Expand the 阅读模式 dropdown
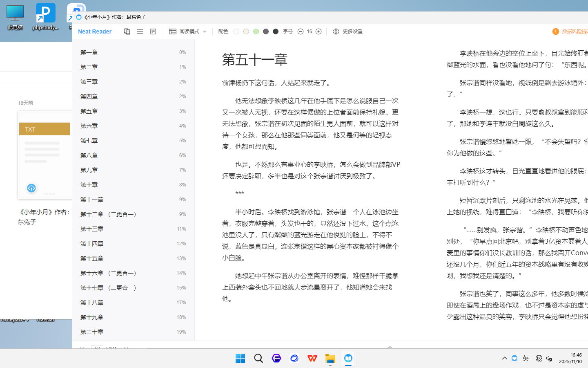Viewport: 588px width, 368px height. (205, 31)
